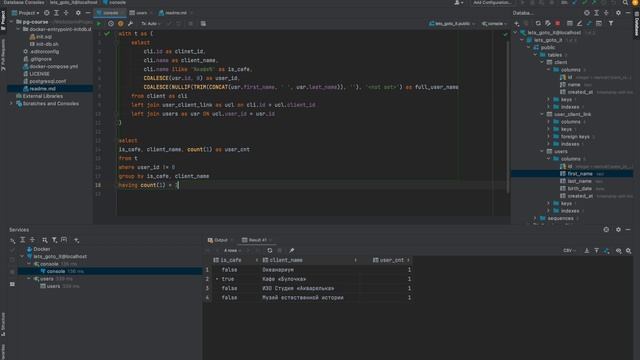This screenshot has width=640, height=360.
Task: Collapse the pg-course project root
Action: tap(11, 22)
